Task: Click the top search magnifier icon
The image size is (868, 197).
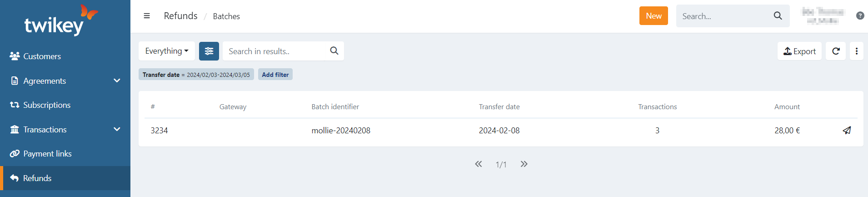Action: [x=778, y=16]
